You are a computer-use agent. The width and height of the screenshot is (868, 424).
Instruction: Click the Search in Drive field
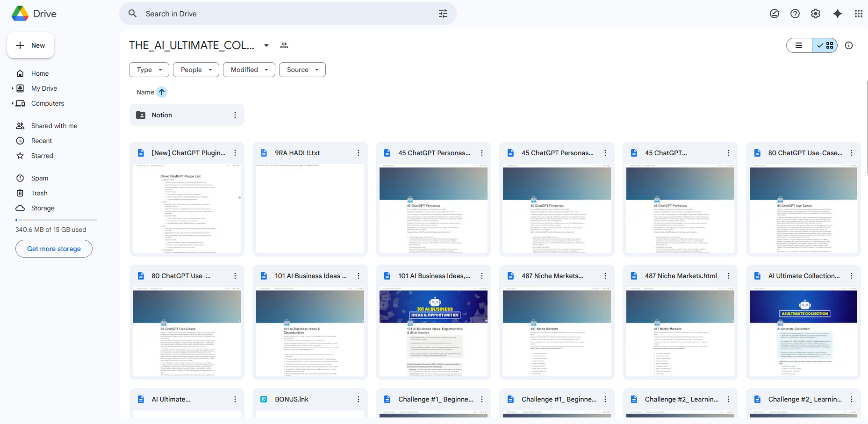tap(288, 14)
